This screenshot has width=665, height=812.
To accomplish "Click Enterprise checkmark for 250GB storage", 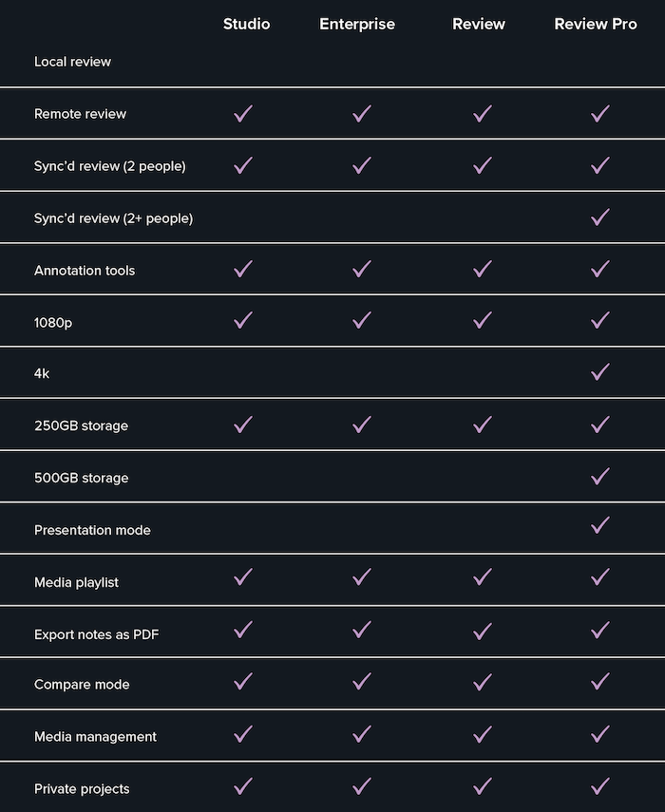I will coord(362,425).
